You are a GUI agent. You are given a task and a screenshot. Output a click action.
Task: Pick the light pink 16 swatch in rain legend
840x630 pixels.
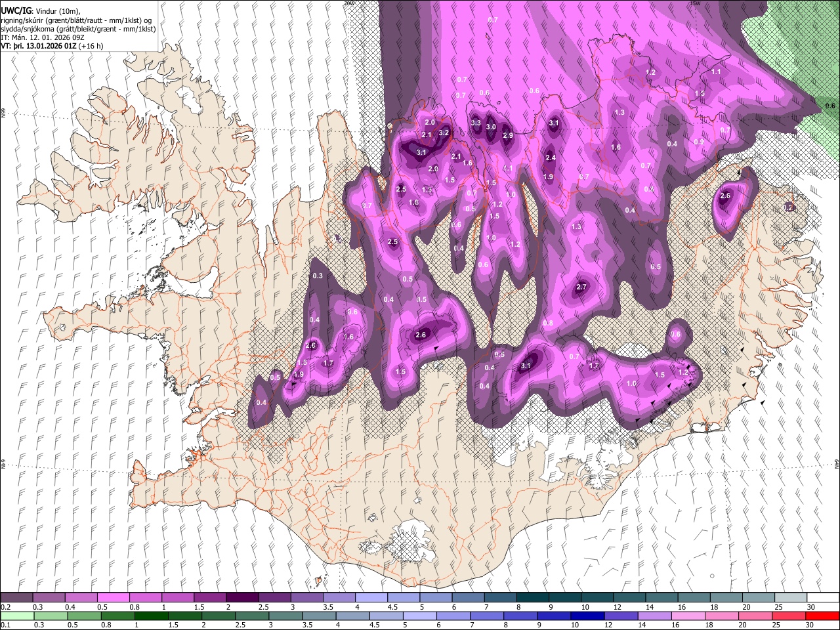point(688,616)
